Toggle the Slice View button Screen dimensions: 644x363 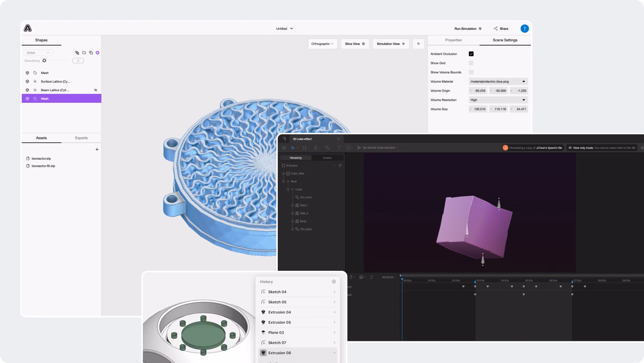pyautogui.click(x=355, y=44)
